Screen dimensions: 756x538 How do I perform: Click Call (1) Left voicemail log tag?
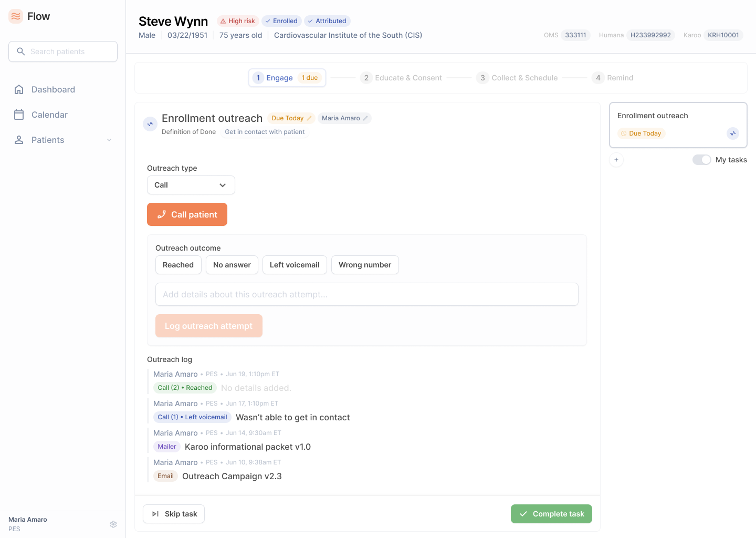coord(192,417)
